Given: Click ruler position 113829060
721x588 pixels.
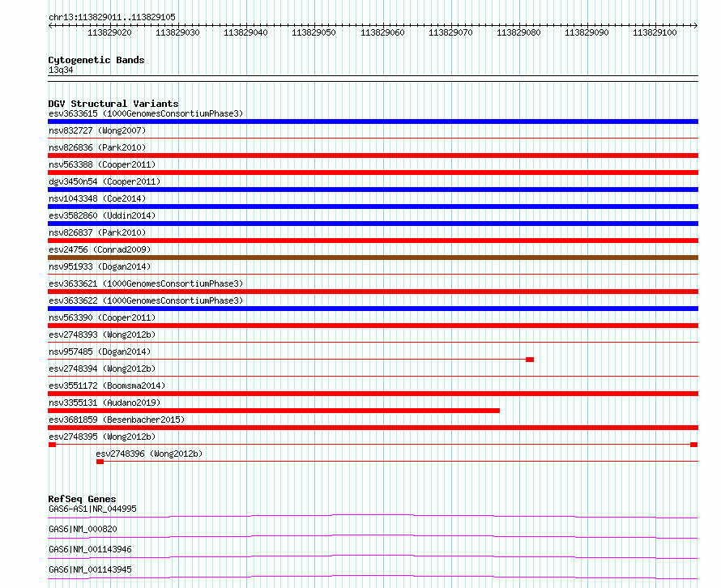Looking at the screenshot, I should 382,32.
